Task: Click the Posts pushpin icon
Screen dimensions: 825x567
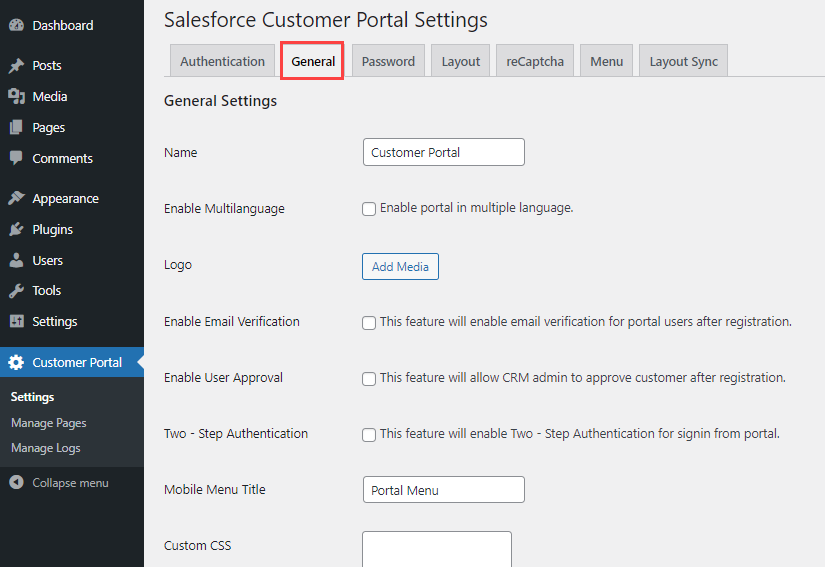Action: click(16, 66)
